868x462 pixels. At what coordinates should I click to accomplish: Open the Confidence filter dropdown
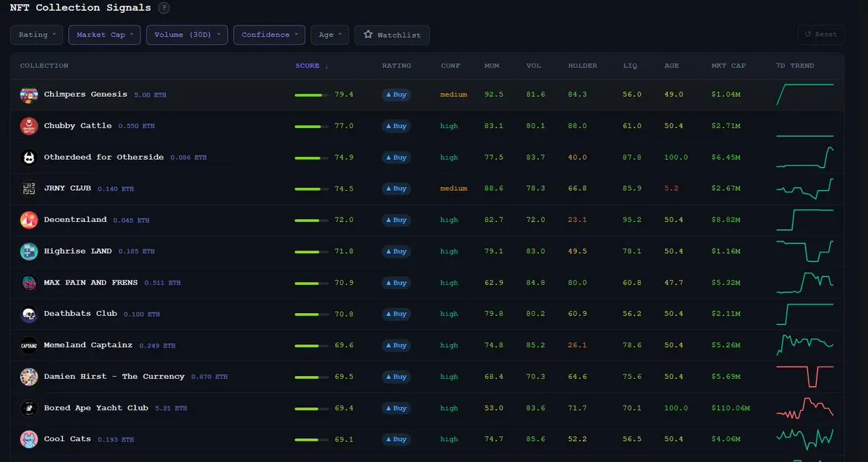(270, 35)
